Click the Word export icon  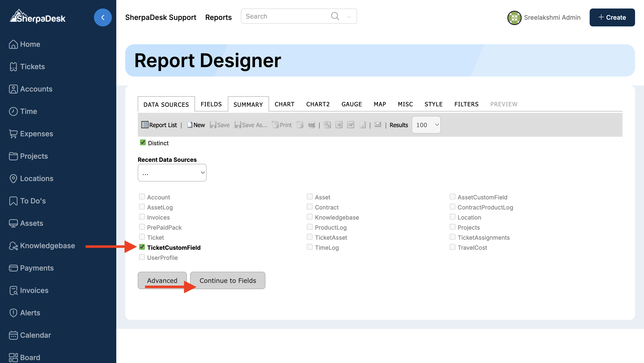click(x=350, y=125)
